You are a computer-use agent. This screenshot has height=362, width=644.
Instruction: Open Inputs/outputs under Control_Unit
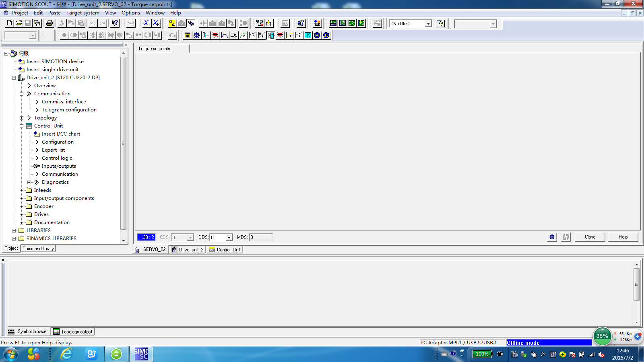click(59, 166)
